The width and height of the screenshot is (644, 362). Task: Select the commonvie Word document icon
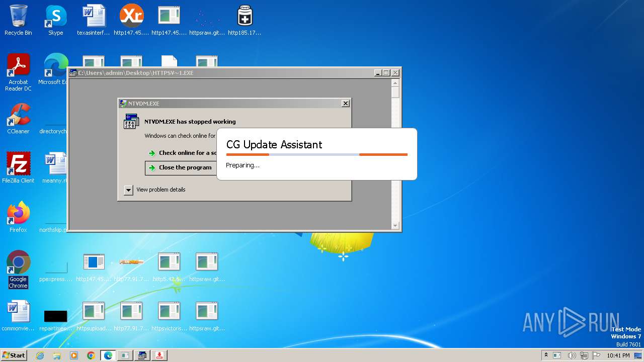[x=18, y=316]
